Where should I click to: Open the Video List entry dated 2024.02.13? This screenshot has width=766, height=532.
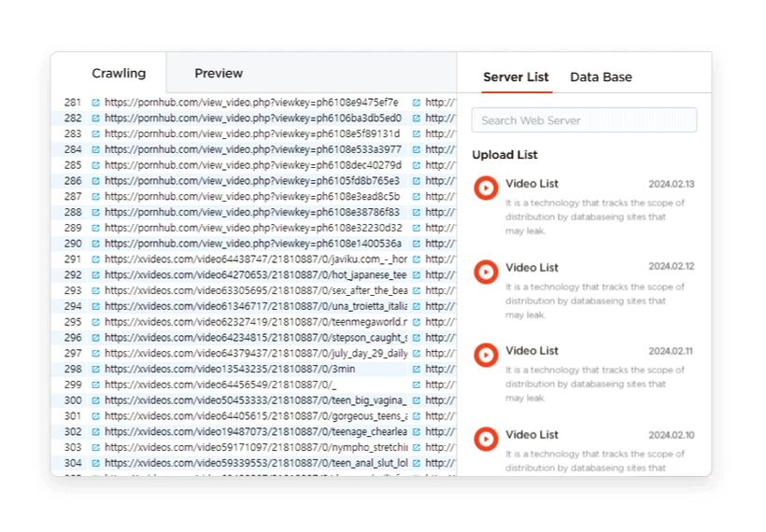pyautogui.click(x=532, y=184)
